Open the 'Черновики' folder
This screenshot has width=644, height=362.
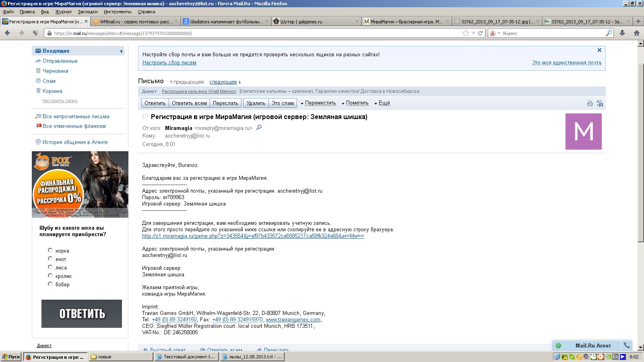[56, 71]
